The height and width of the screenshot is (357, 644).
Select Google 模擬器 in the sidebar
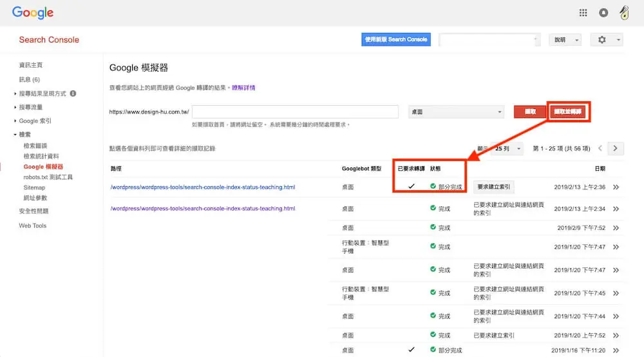43,166
